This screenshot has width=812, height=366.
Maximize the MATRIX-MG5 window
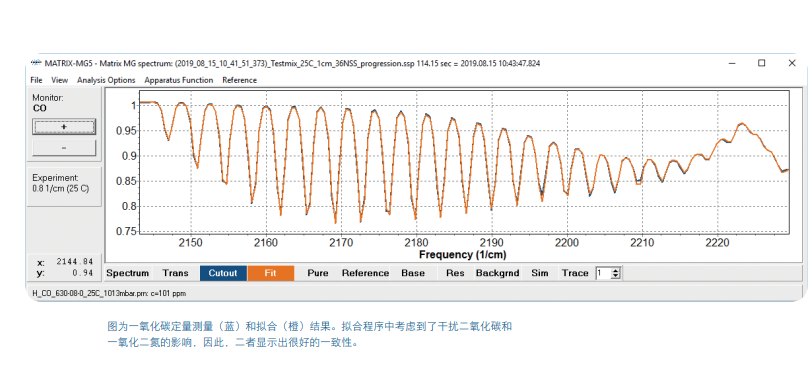tap(761, 63)
